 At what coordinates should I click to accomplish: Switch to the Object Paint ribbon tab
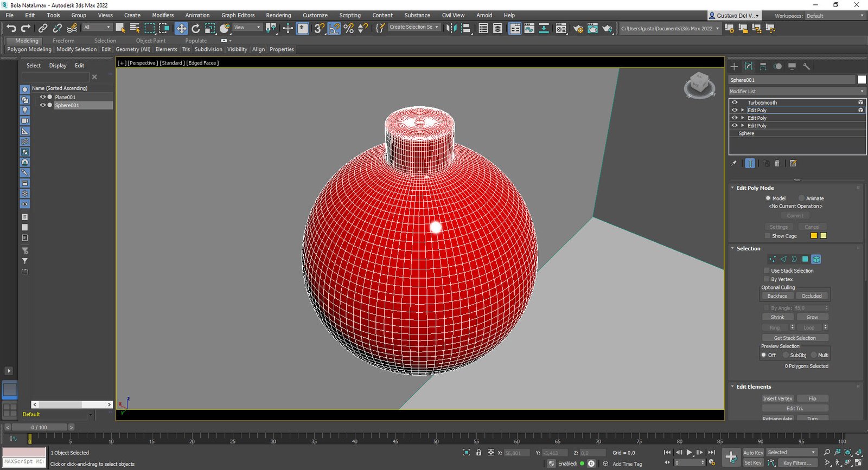(151, 41)
